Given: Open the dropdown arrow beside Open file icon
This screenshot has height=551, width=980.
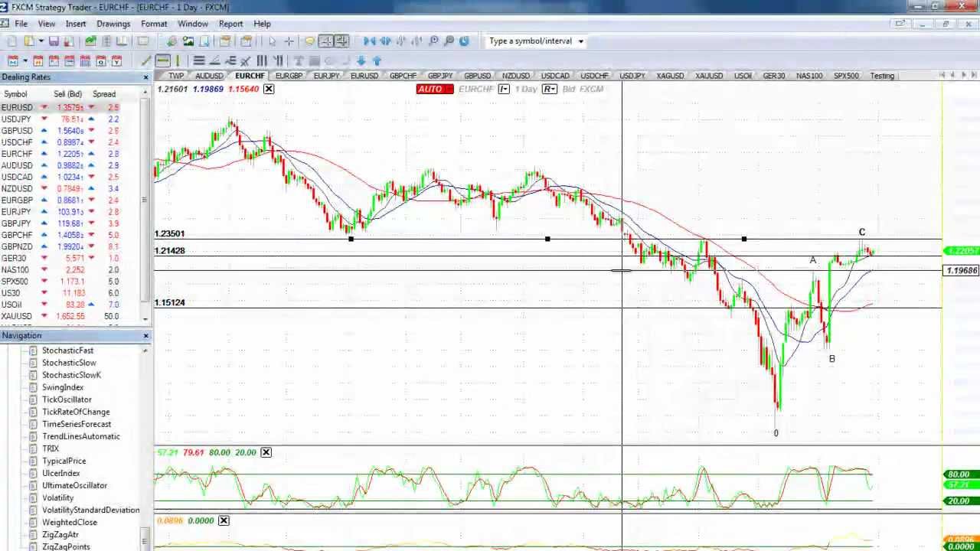Looking at the screenshot, I should pyautogui.click(x=41, y=41).
